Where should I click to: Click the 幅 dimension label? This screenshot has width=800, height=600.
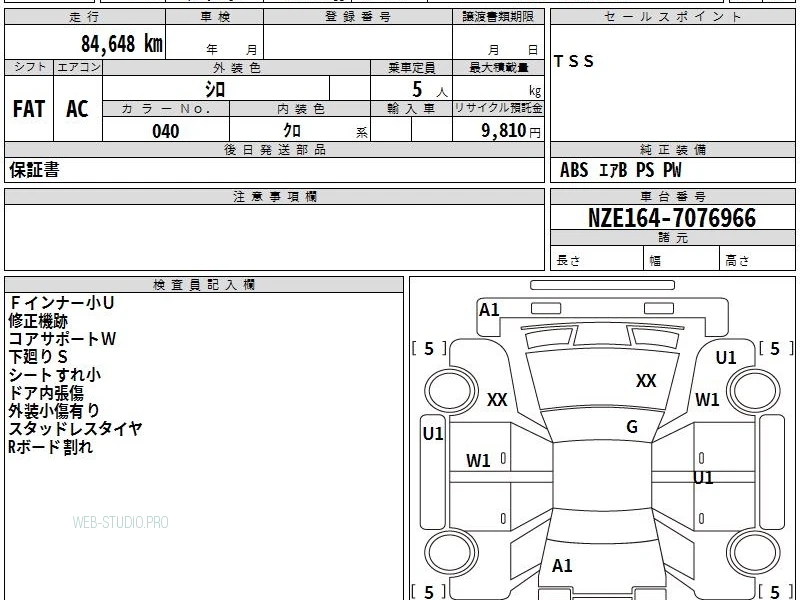(655, 261)
